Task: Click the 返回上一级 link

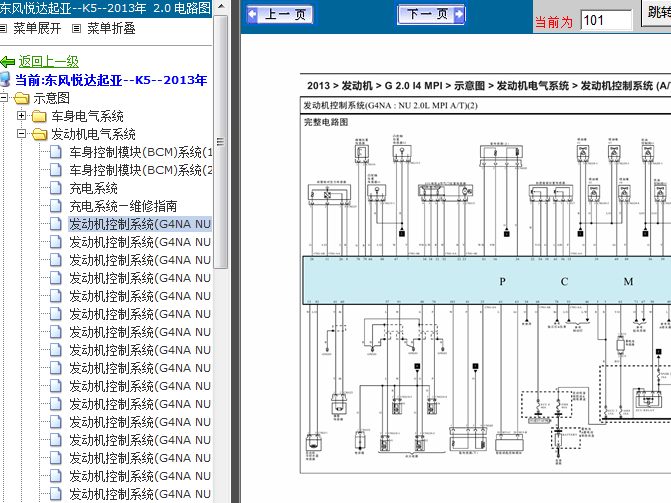Action: [48, 62]
